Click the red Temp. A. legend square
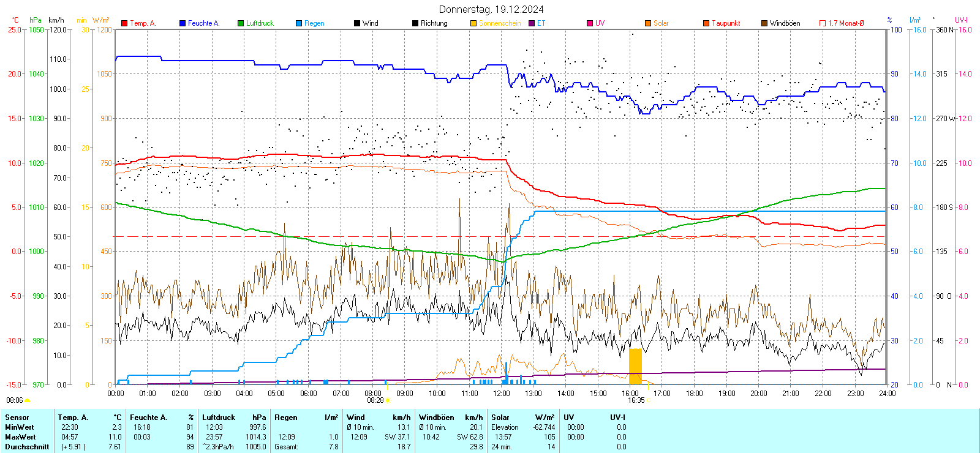This screenshot has width=980, height=453. point(124,23)
